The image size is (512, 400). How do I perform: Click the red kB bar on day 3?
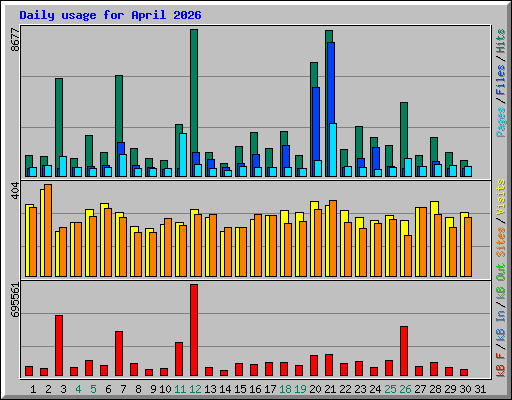click(59, 346)
